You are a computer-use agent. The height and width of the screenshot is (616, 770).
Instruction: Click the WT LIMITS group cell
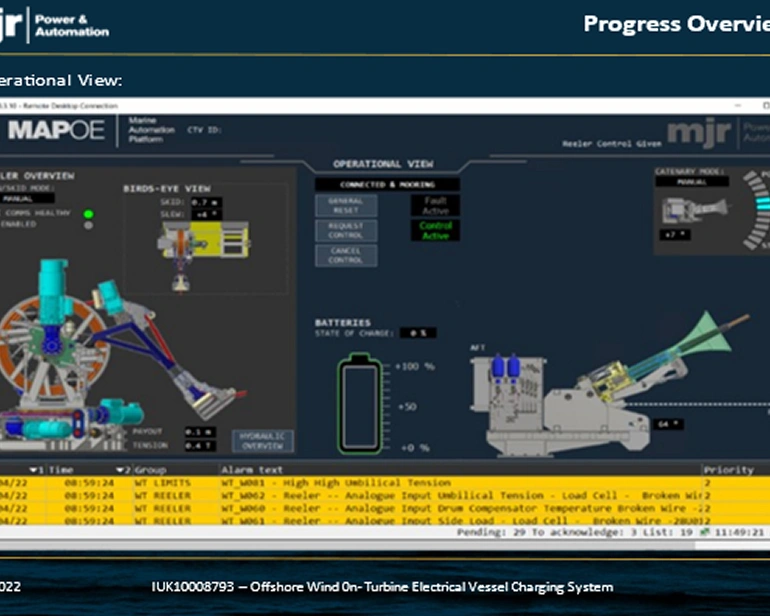coord(163,483)
